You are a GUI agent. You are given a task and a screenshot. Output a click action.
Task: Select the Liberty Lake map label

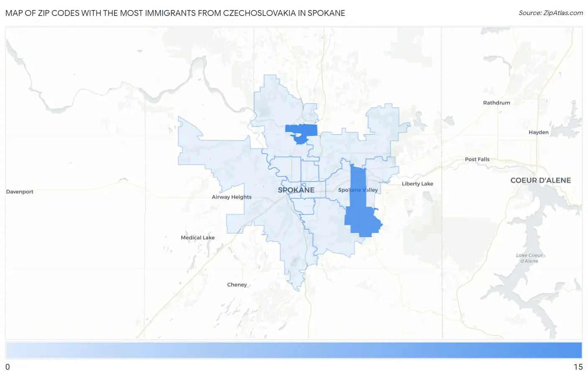pyautogui.click(x=417, y=184)
